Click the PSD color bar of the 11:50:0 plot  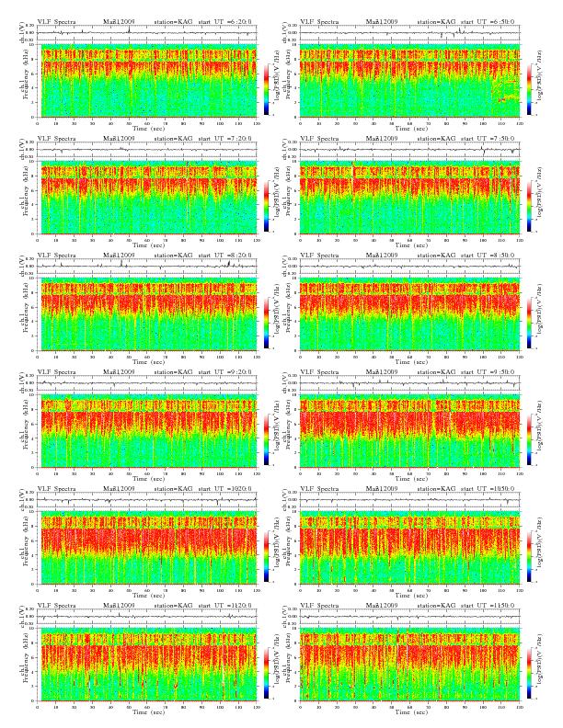click(x=529, y=673)
